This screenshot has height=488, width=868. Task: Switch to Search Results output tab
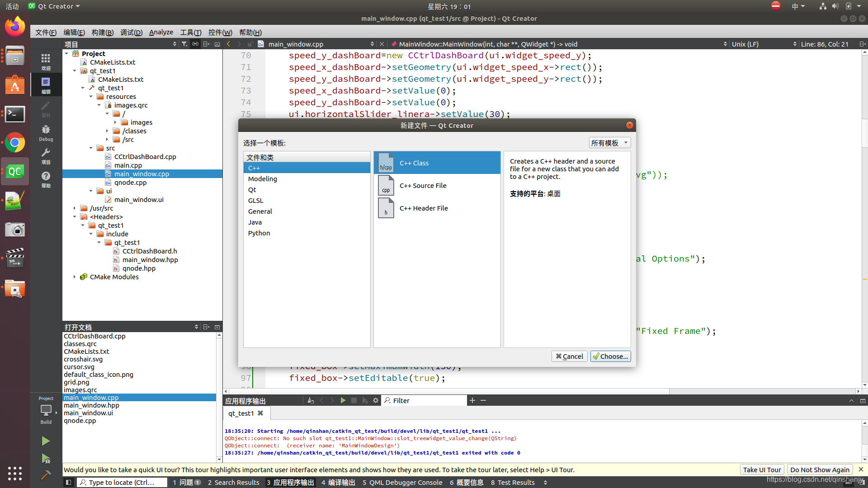[x=233, y=482]
